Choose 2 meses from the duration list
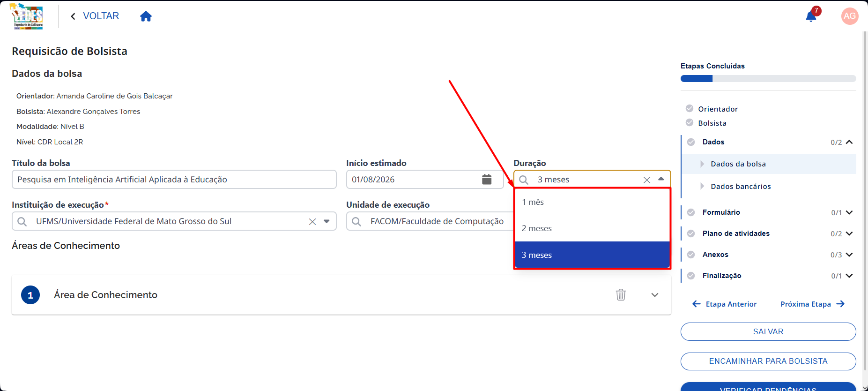 pyautogui.click(x=592, y=228)
